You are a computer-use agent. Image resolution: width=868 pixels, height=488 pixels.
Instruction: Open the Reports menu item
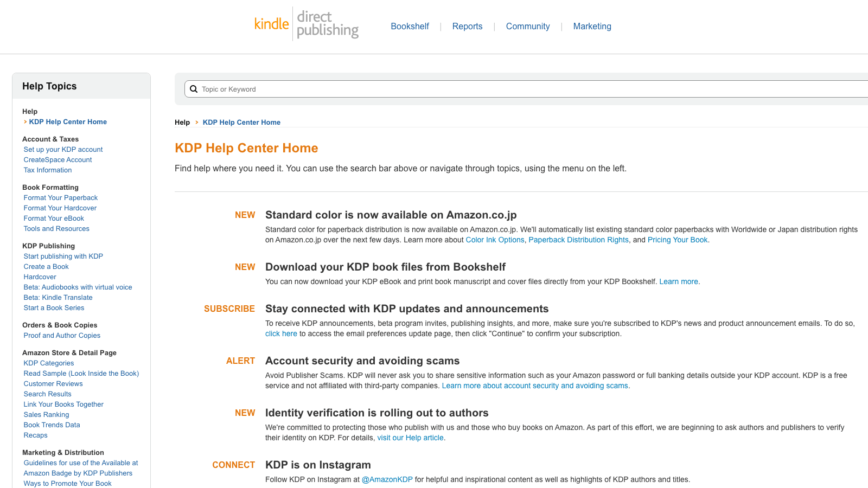[x=467, y=26]
